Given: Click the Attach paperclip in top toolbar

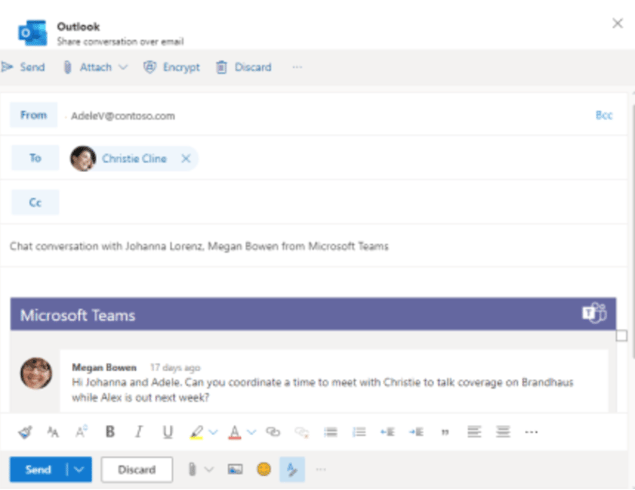Looking at the screenshot, I should coord(68,67).
